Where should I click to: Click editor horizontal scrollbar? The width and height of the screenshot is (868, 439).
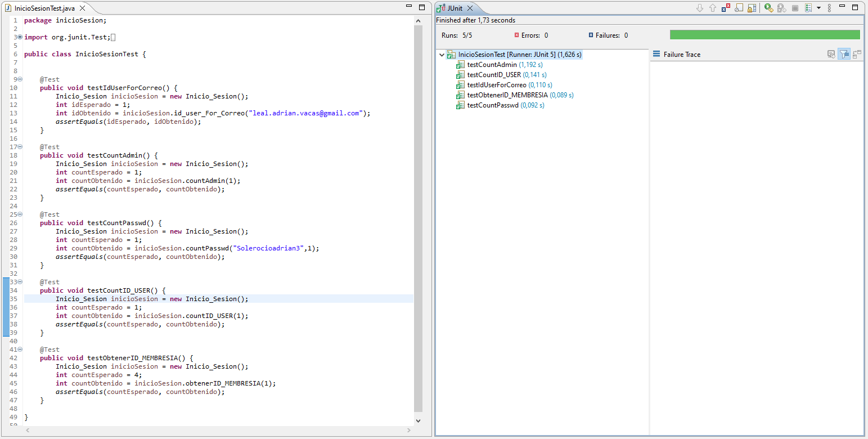[218, 431]
